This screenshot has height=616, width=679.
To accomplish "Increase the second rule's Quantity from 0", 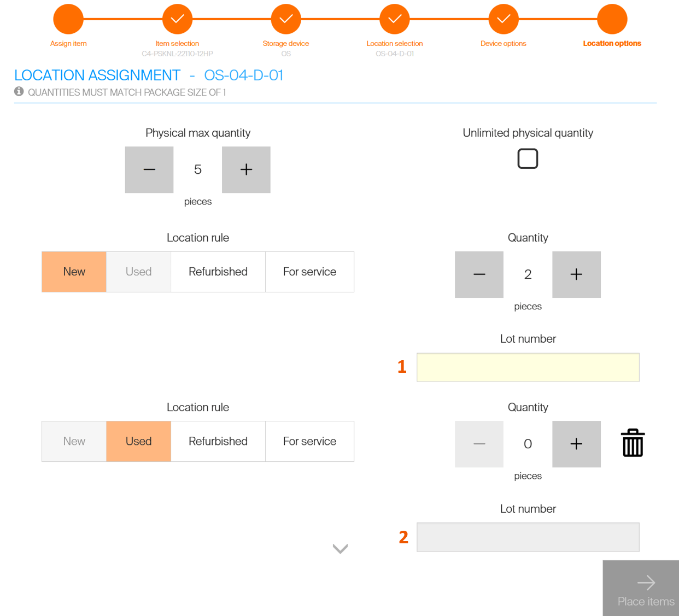I will pos(576,444).
